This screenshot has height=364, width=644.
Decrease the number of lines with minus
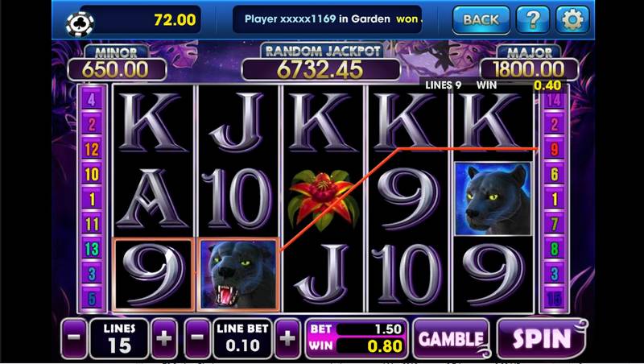(74, 338)
